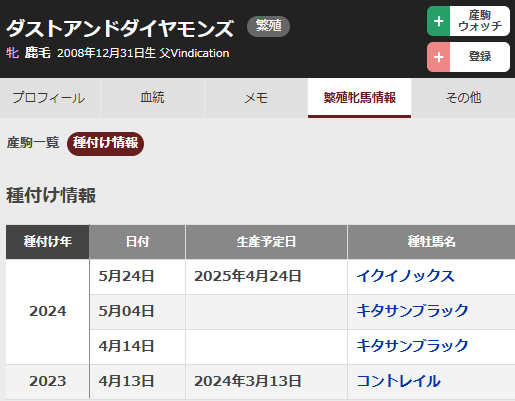Click the sire text 父Vindication
Image resolution: width=515 pixels, height=401 pixels.
click(194, 53)
